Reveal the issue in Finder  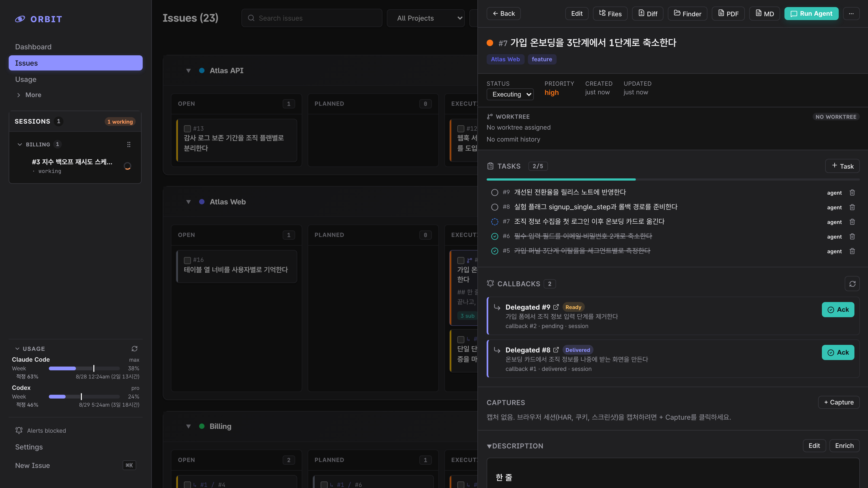click(687, 14)
